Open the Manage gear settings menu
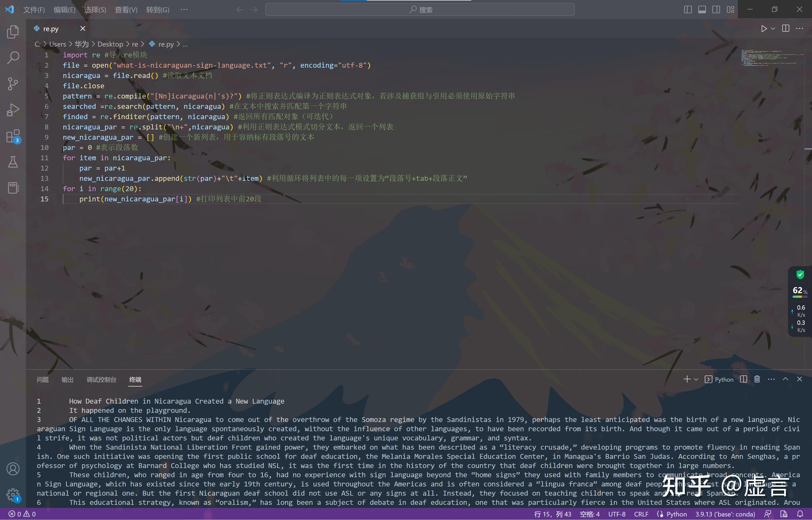Screen dimensions: 812x520 [13, 495]
